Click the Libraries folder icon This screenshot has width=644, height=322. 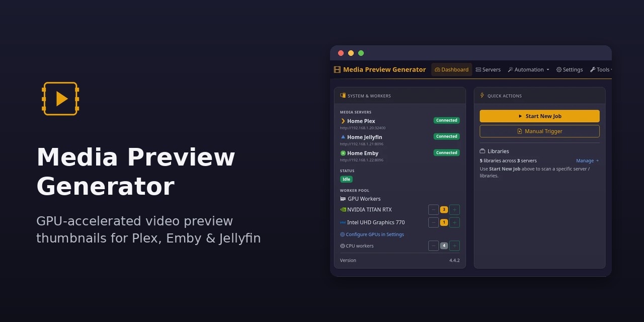pyautogui.click(x=482, y=151)
